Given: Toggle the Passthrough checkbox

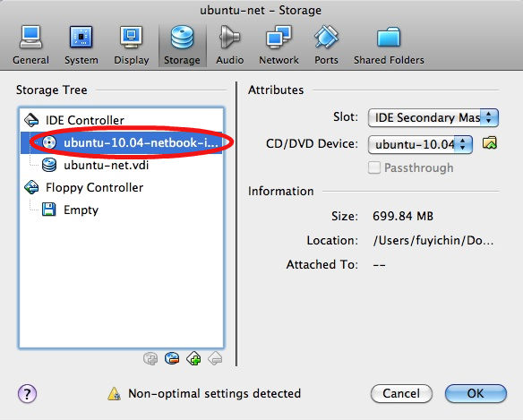Looking at the screenshot, I should pyautogui.click(x=374, y=167).
